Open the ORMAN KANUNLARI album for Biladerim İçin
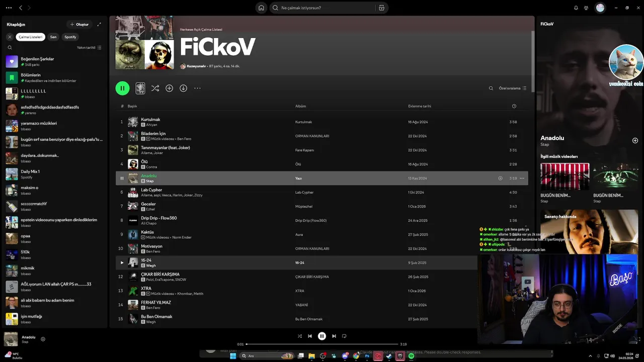Viewport: 644px width, 362px height. point(312,136)
